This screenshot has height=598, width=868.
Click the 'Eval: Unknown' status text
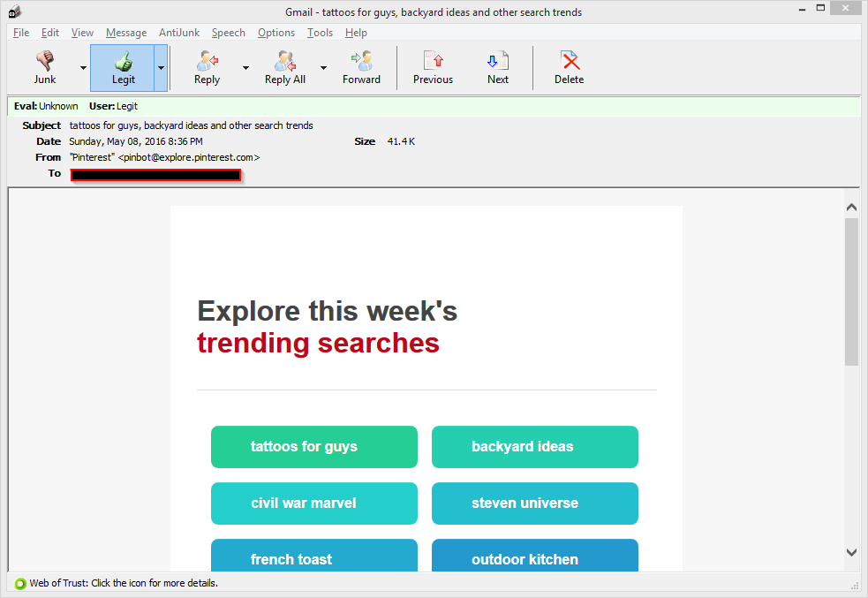tap(46, 106)
